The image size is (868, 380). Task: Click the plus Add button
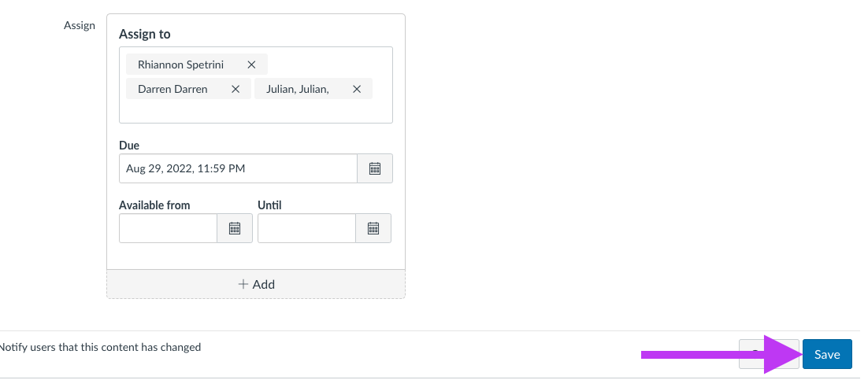tap(256, 284)
